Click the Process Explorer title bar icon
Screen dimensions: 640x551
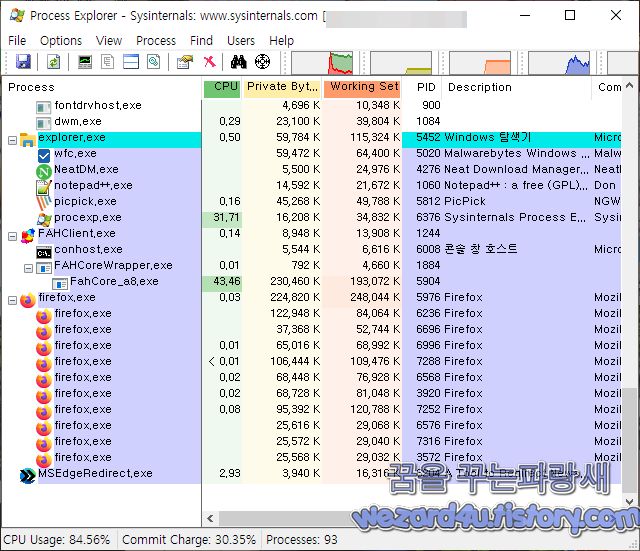tap(17, 16)
